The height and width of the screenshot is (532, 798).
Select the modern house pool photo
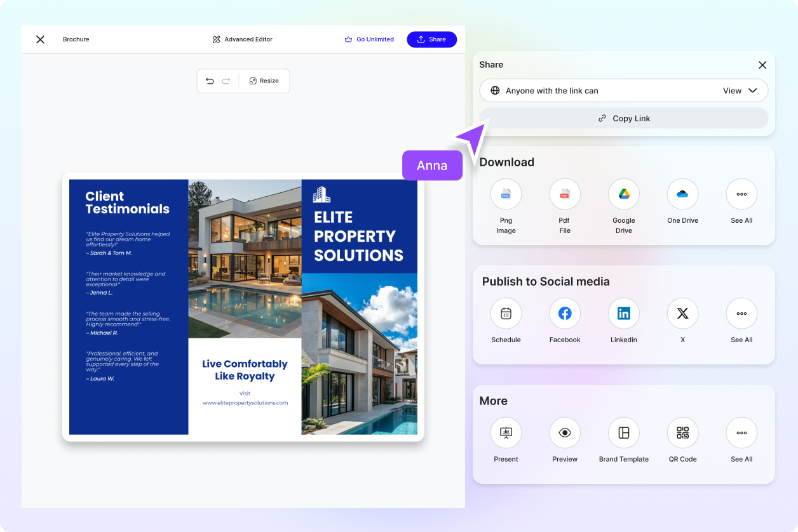245,258
